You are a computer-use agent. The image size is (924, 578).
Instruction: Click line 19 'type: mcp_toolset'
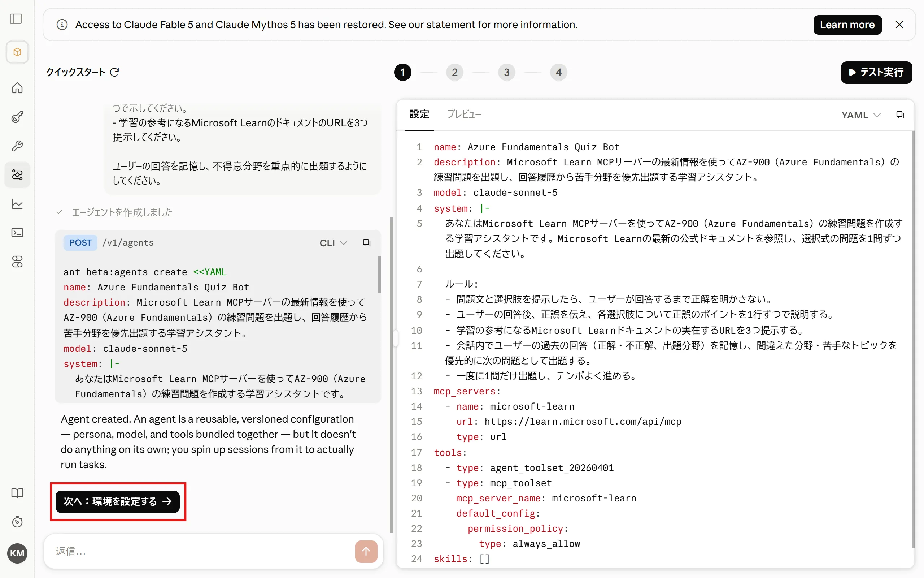coord(499,483)
